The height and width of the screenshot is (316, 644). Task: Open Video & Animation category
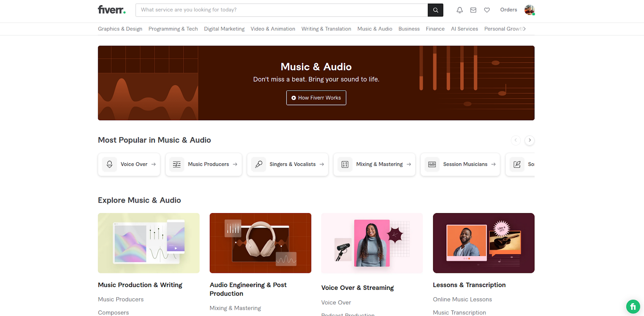[273, 29]
